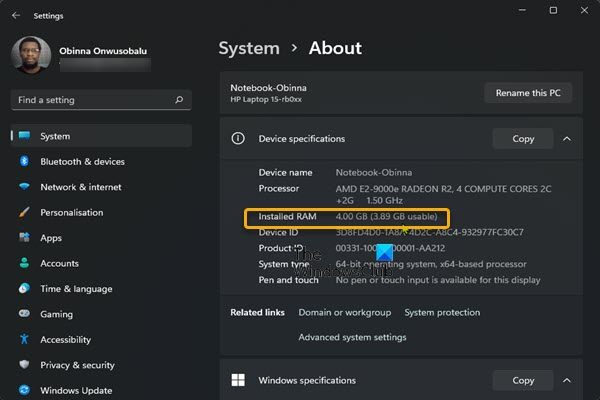
Task: Click the Installed RAM value 4.00 GB
Action: [386, 216]
